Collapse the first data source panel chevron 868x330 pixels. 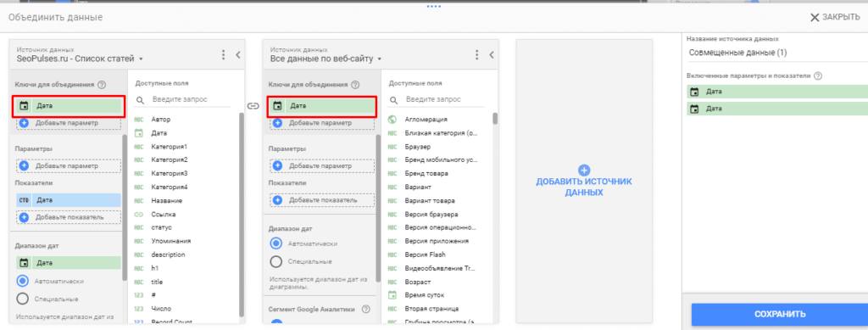[238, 55]
